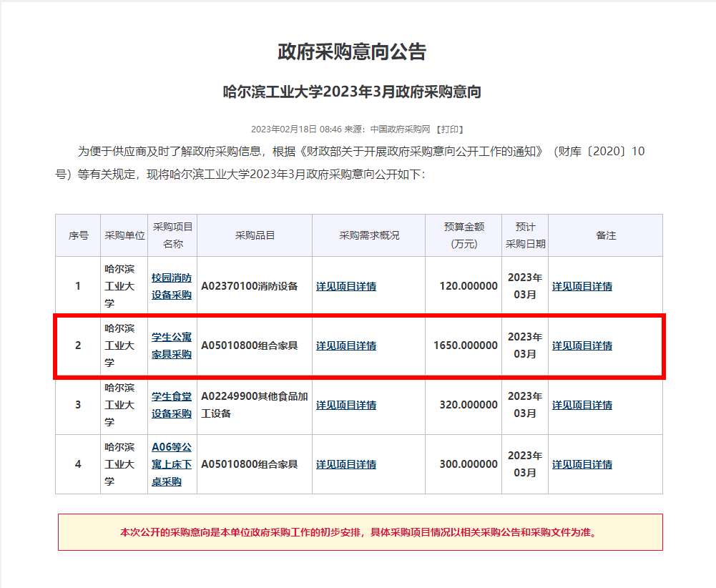The height and width of the screenshot is (588, 716).
Task: Open 采购需求概况 详见项目详情 link for 学生食堂设备采购
Action: [346, 405]
